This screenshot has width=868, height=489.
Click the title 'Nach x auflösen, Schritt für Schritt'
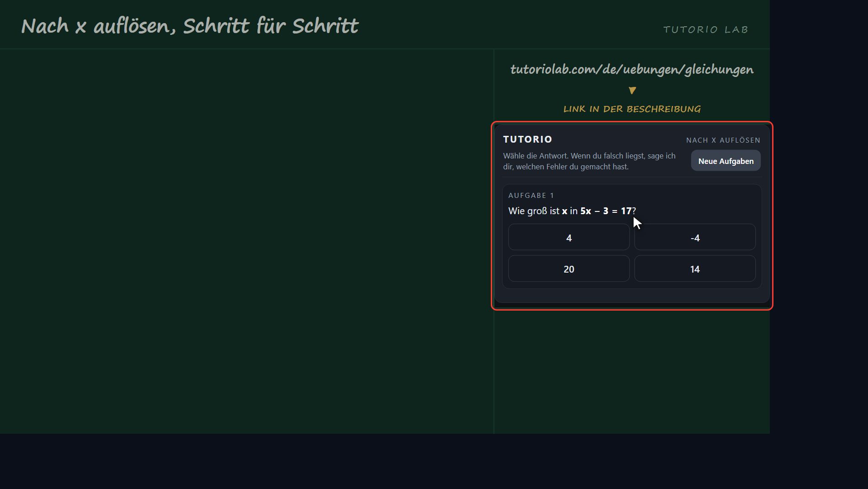click(x=190, y=26)
